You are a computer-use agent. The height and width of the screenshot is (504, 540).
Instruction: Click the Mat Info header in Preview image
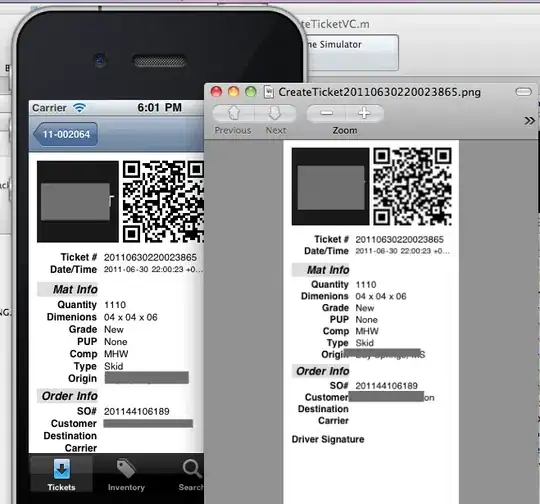321,270
